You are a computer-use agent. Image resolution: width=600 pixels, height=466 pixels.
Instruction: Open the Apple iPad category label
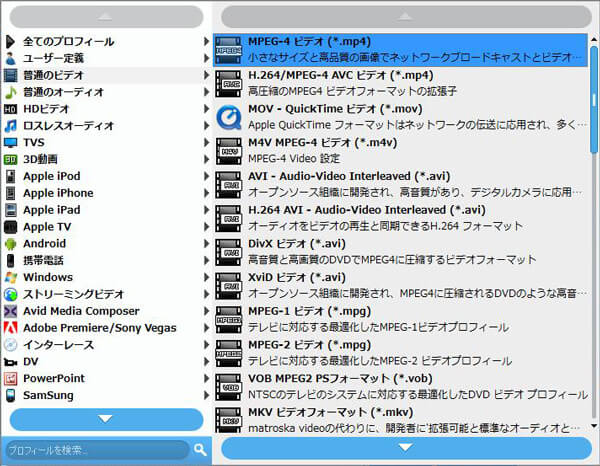click(x=52, y=210)
